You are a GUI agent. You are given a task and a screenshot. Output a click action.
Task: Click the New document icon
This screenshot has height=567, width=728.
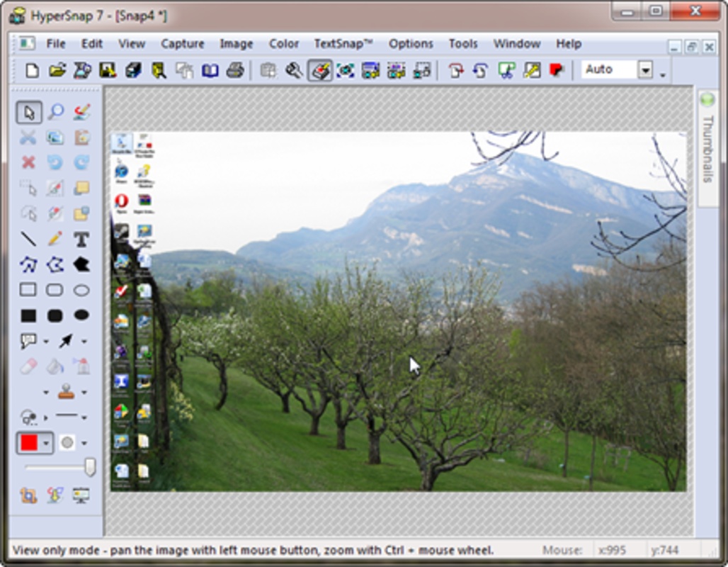click(x=32, y=70)
